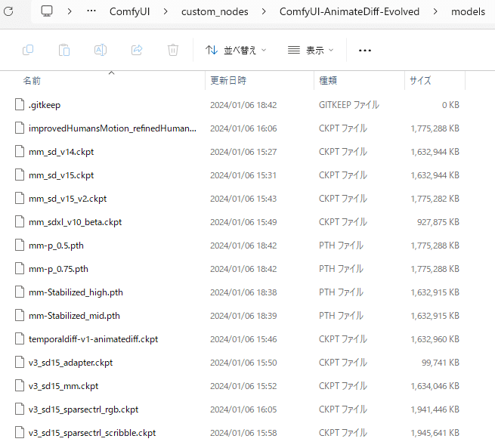The height and width of the screenshot is (448, 495).
Task: Click the 1,945,641 KB size cell
Action: pos(435,433)
